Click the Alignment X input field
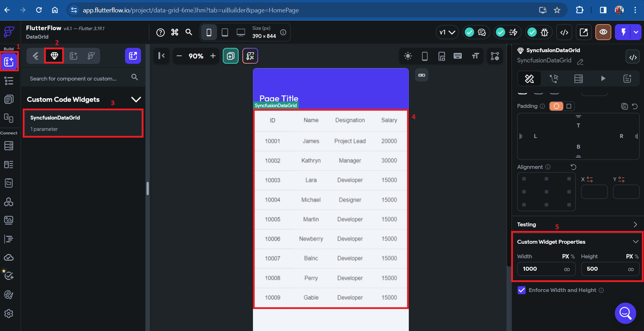Viewport: 644px width, 331px height. coord(594,192)
